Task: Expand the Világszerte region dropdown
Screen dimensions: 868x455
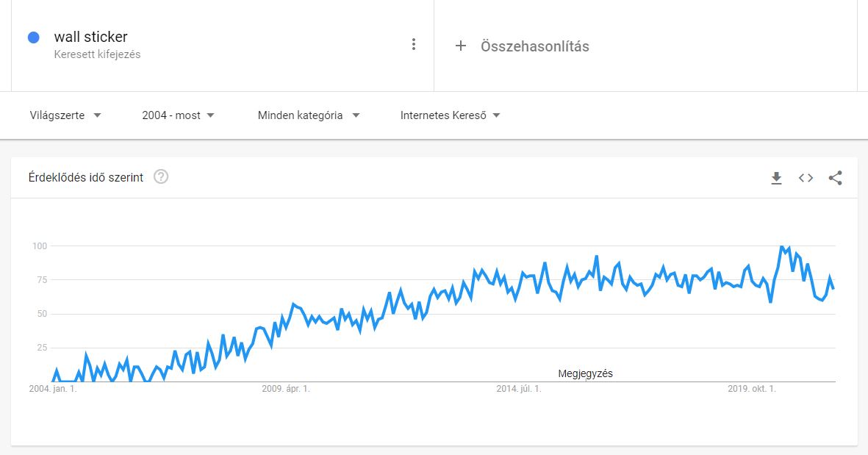Action: (65, 115)
